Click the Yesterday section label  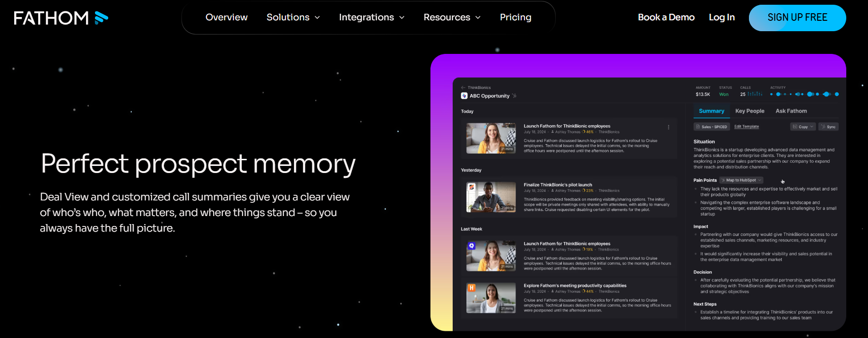point(471,170)
